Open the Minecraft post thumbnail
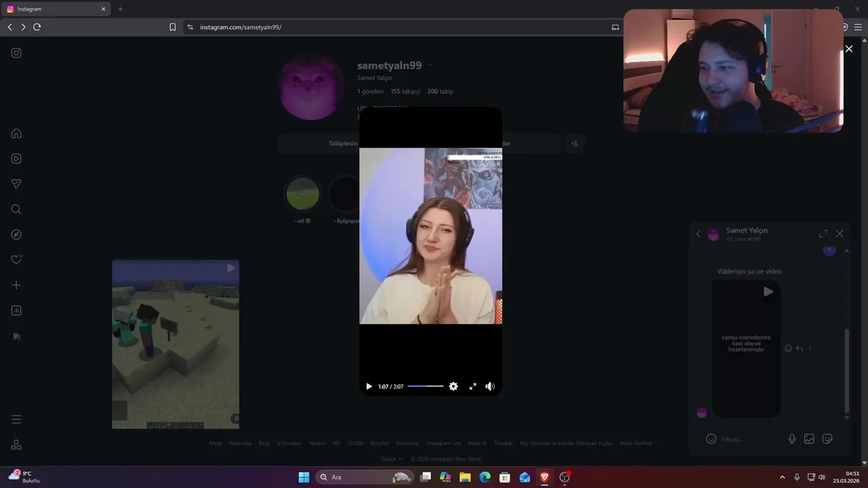This screenshot has height=488, width=868. [x=176, y=344]
